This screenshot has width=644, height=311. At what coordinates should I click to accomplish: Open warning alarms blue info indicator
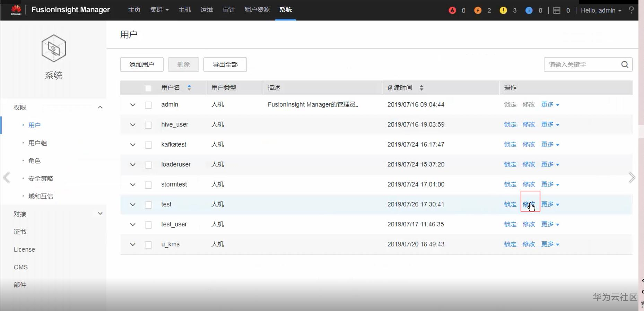point(529,10)
